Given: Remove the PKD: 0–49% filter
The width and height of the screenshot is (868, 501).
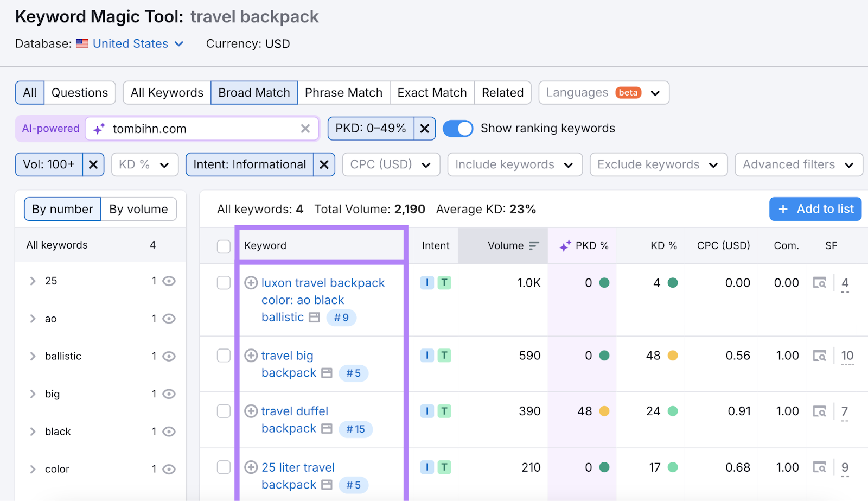Looking at the screenshot, I should [425, 129].
